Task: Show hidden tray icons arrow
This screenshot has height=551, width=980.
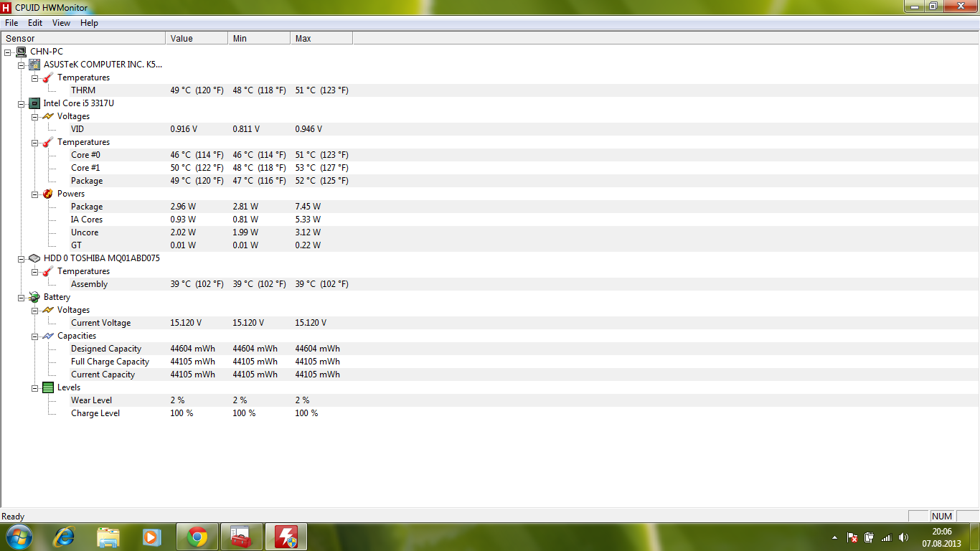Action: click(x=834, y=537)
